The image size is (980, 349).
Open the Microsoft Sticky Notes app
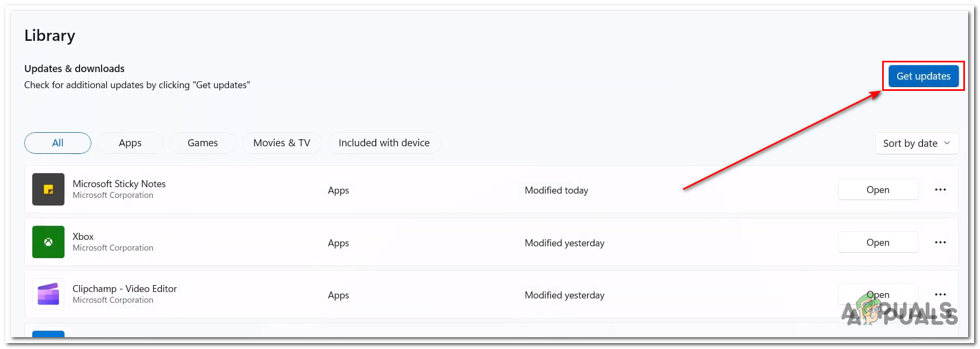coord(877,190)
